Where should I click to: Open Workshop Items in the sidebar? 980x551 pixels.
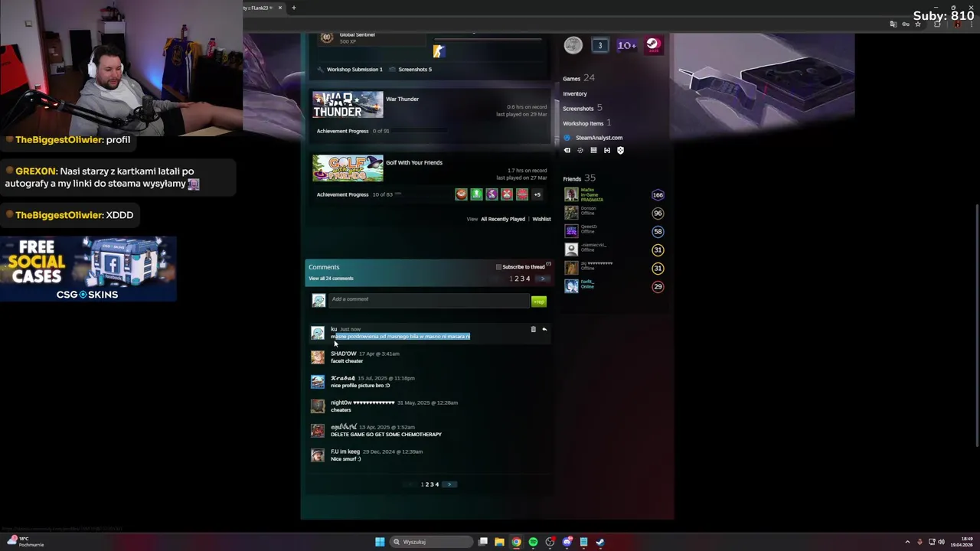pos(586,122)
